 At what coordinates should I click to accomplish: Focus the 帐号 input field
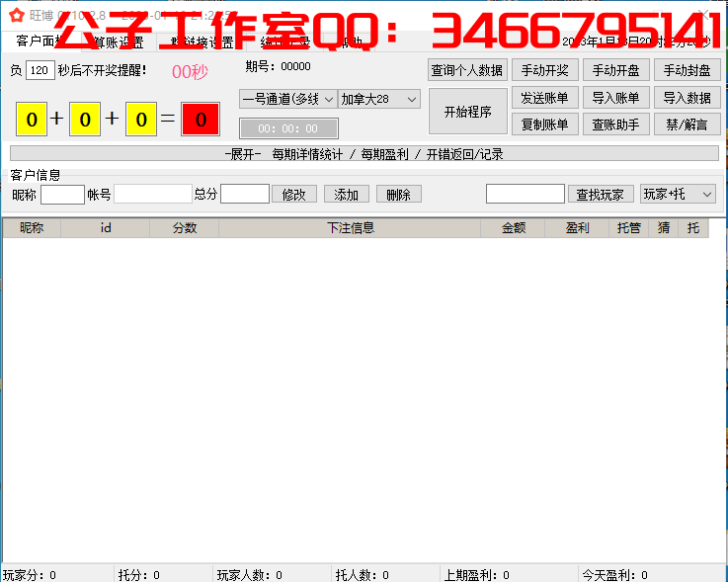(153, 194)
